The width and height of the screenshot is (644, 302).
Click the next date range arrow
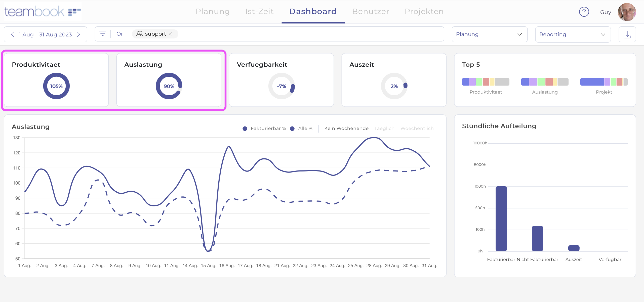[79, 34]
